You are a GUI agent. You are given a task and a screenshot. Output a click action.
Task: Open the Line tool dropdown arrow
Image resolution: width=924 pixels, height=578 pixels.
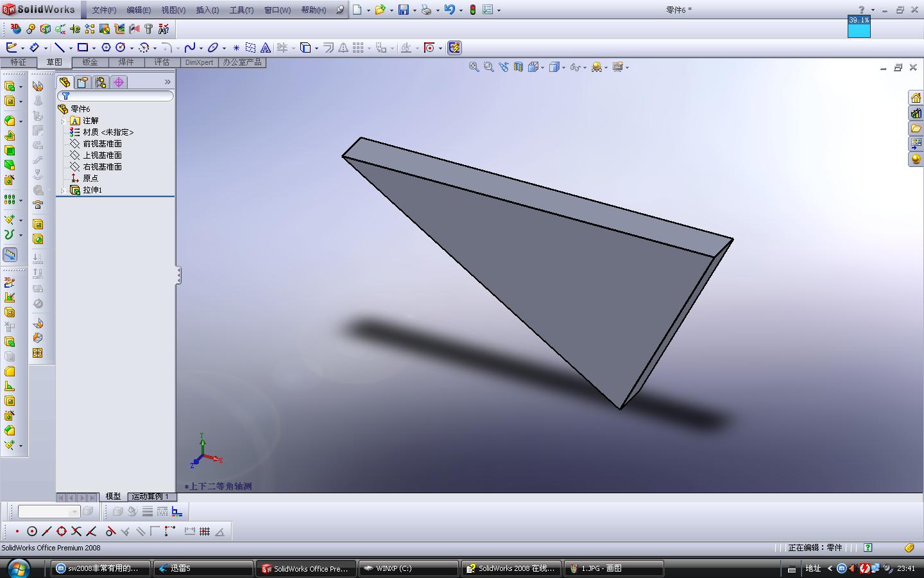70,48
